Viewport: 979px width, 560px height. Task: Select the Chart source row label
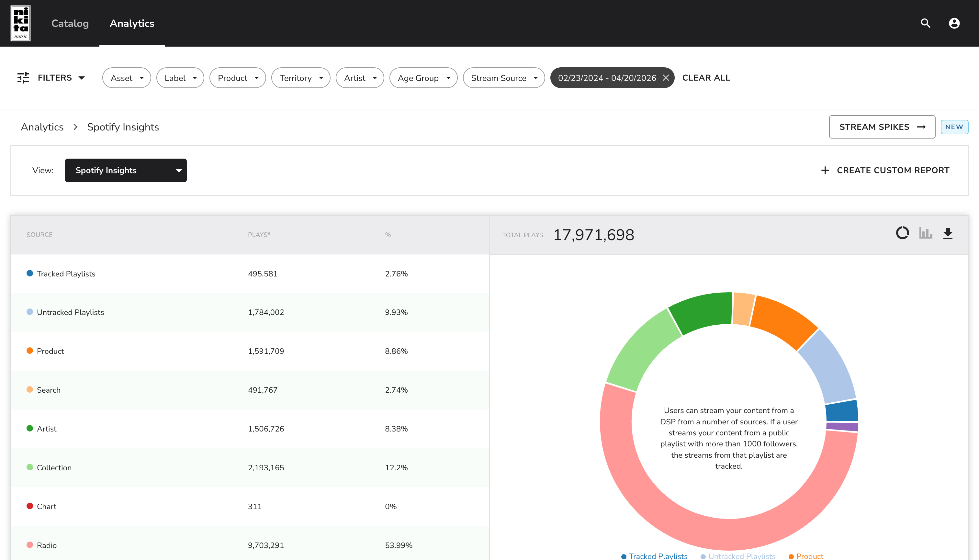(x=47, y=507)
